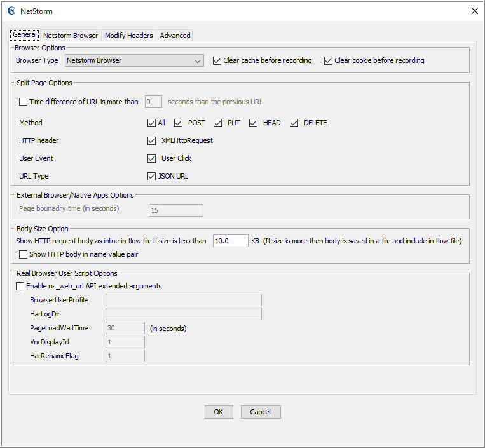485x448 pixels.
Task: Click the body size KB field showing 10.0
Action: pos(231,241)
